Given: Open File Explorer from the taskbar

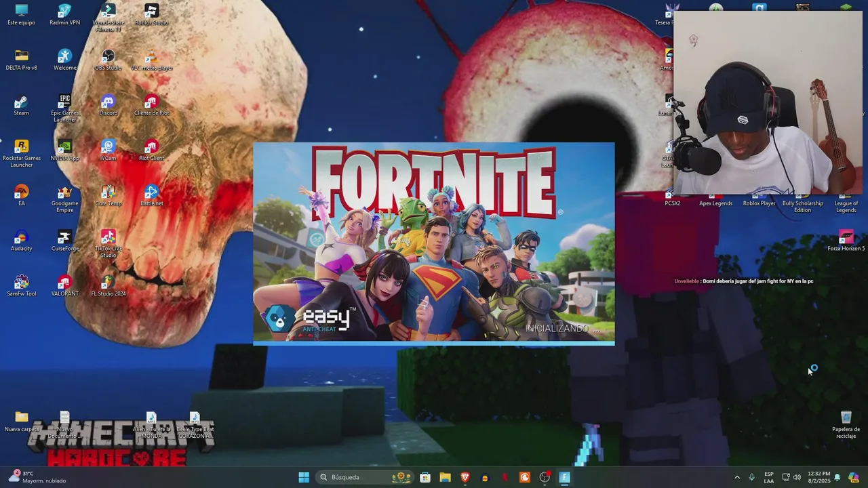Looking at the screenshot, I should tap(445, 477).
